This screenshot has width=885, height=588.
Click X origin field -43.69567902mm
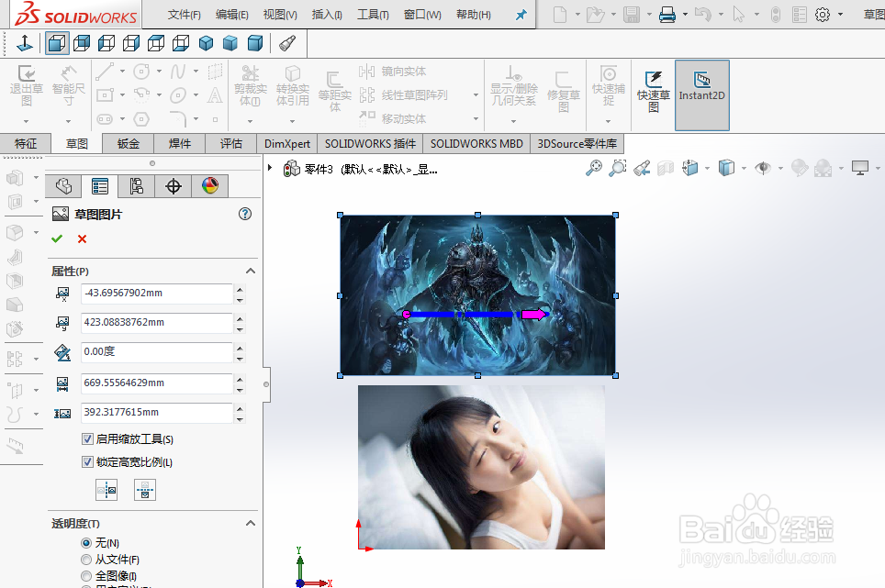point(157,294)
